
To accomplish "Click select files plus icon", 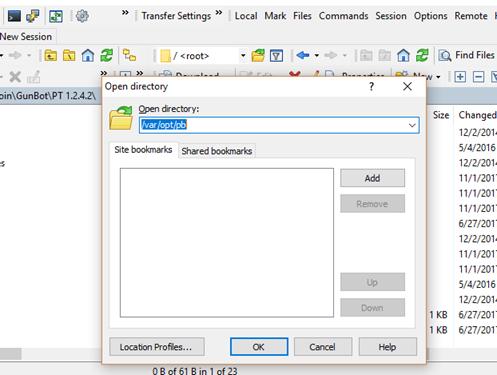I will coord(460,77).
